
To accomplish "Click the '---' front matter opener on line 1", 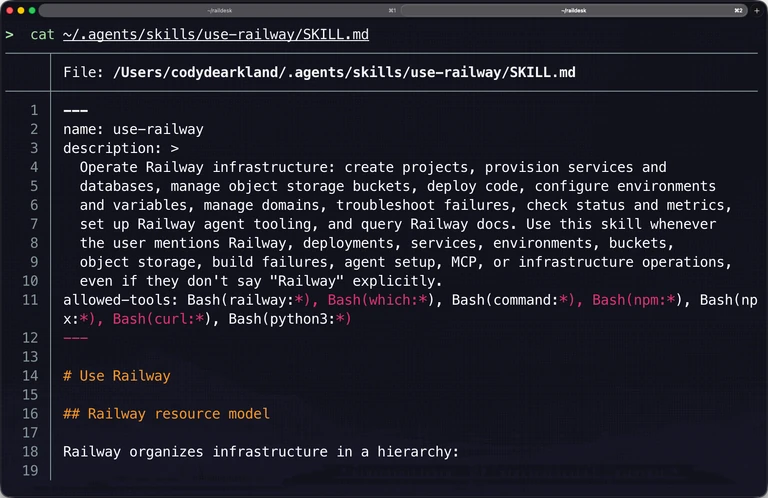I will click(x=75, y=111).
